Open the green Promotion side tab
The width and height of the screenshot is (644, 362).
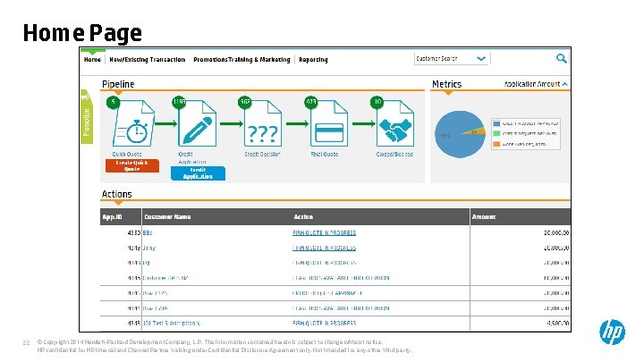[x=87, y=117]
